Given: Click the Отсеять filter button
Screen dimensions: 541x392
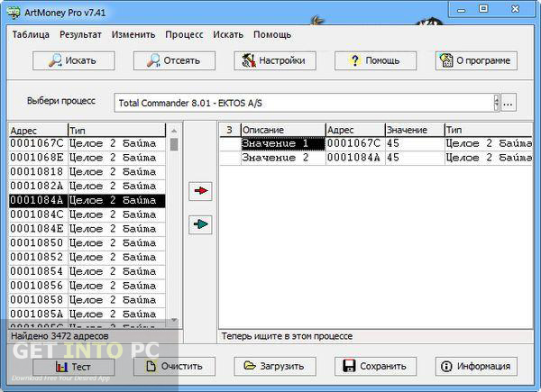Looking at the screenshot, I should point(174,60).
